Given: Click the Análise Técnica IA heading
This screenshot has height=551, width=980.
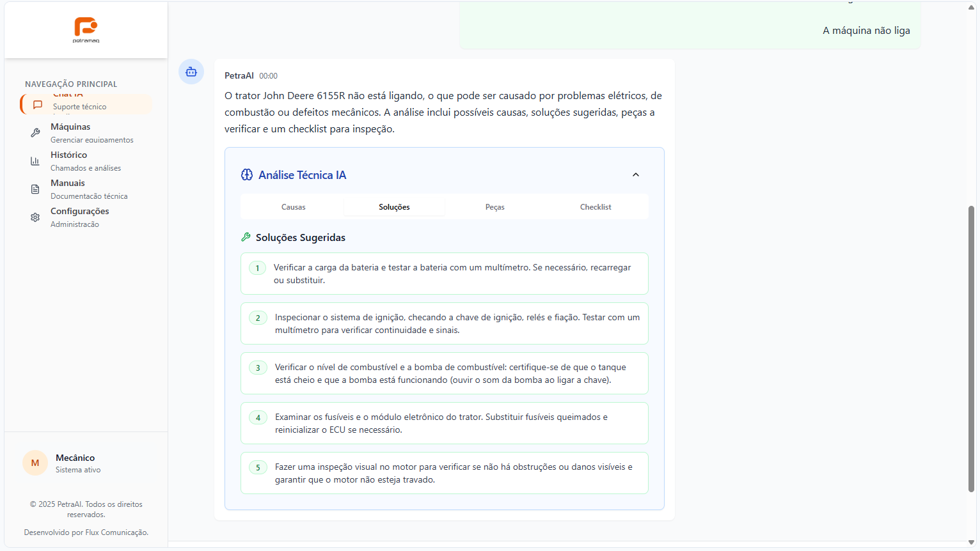Looking at the screenshot, I should 302,175.
